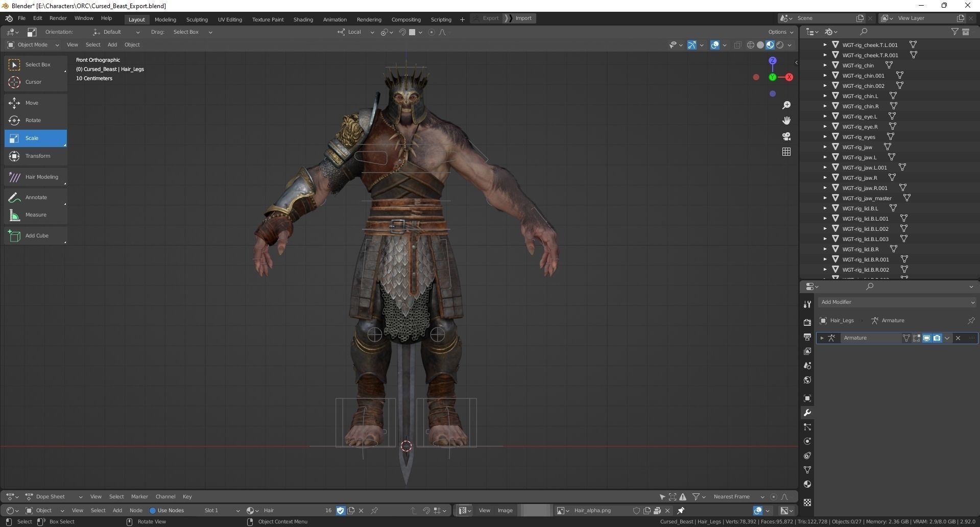Viewport: 980px width, 527px height.
Task: Switch to rendered viewport shading
Action: pos(780,45)
